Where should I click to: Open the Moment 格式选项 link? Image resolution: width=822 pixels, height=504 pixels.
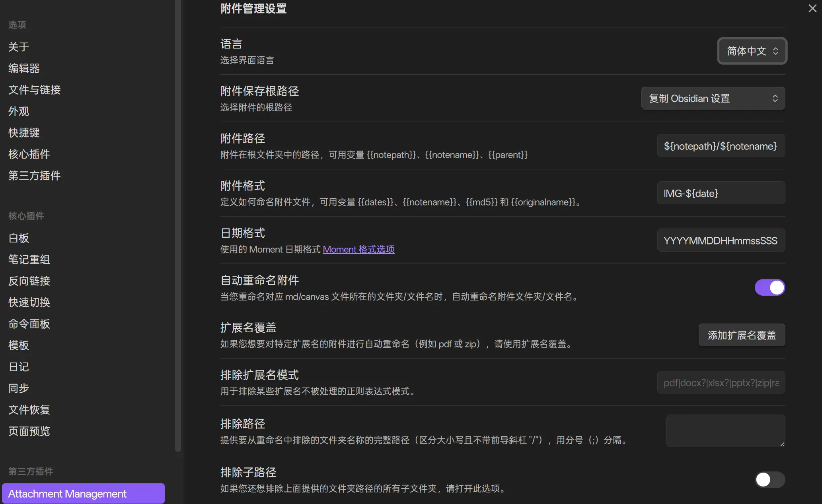point(358,249)
